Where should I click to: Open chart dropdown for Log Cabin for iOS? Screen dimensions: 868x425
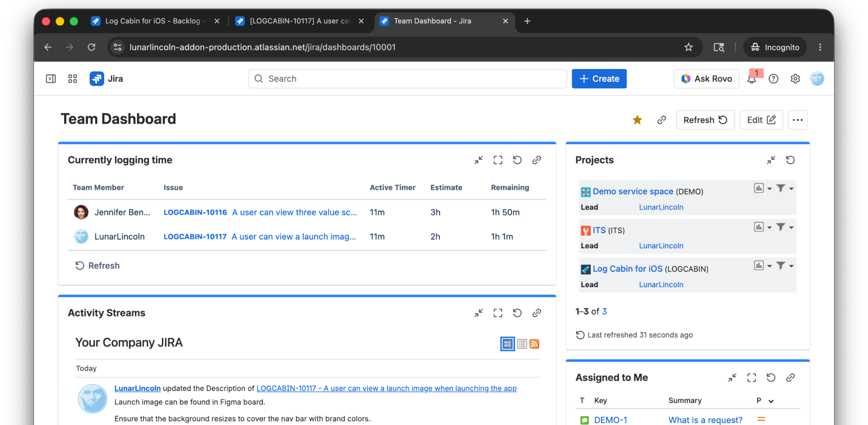[x=763, y=266]
